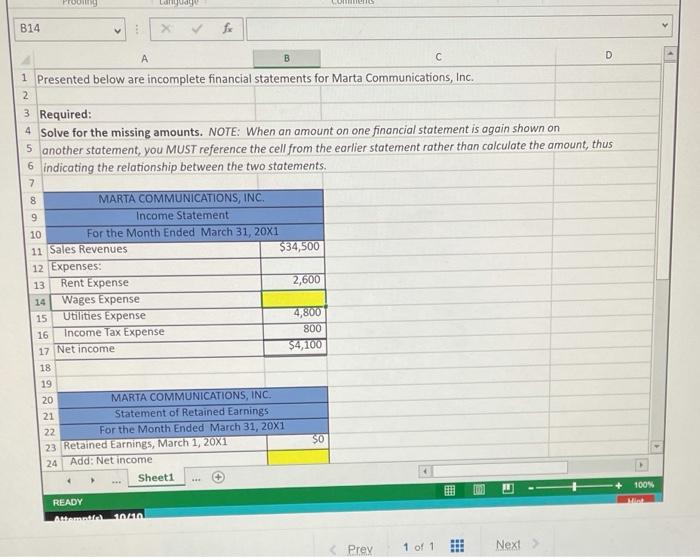Select the column A header
The height and width of the screenshot is (557, 700).
144,58
